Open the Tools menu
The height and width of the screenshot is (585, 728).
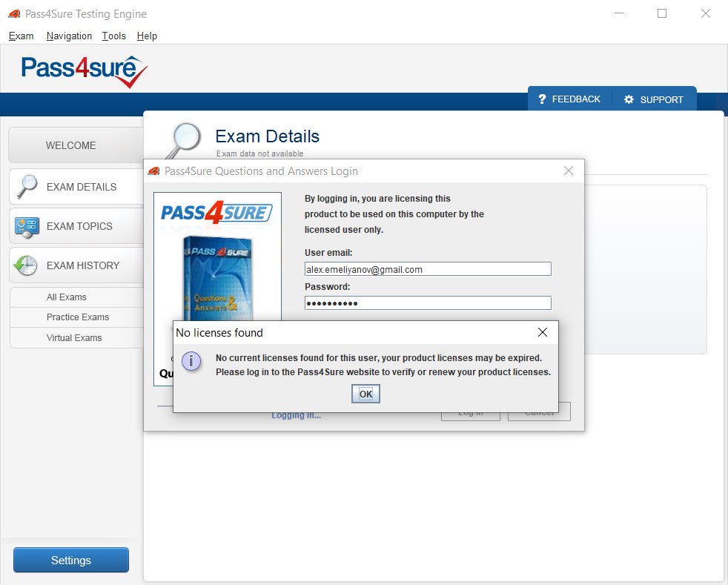(x=113, y=36)
